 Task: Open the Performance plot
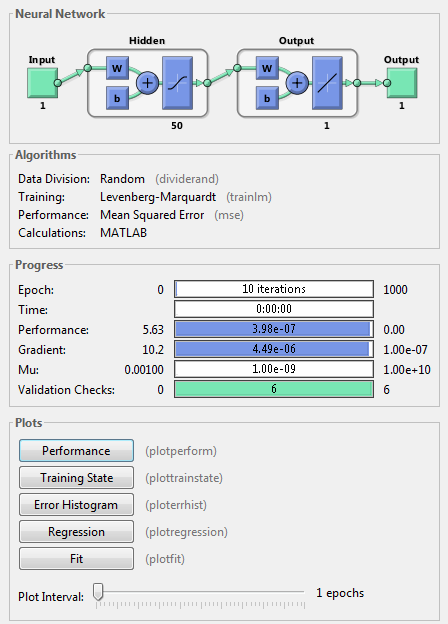click(76, 450)
